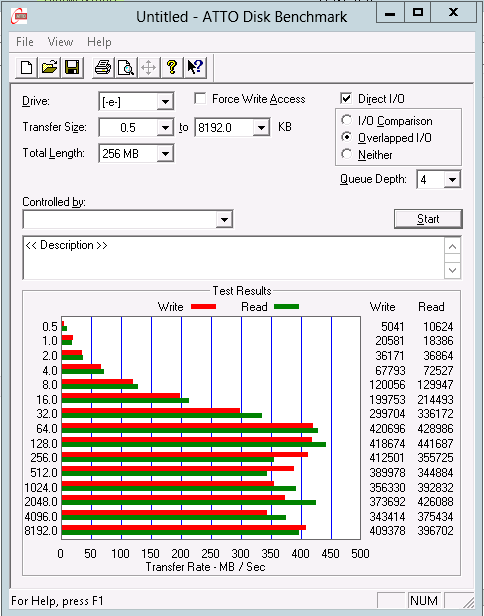This screenshot has width=484, height=616.
Task: Select the Neither radio button
Action: tap(346, 154)
